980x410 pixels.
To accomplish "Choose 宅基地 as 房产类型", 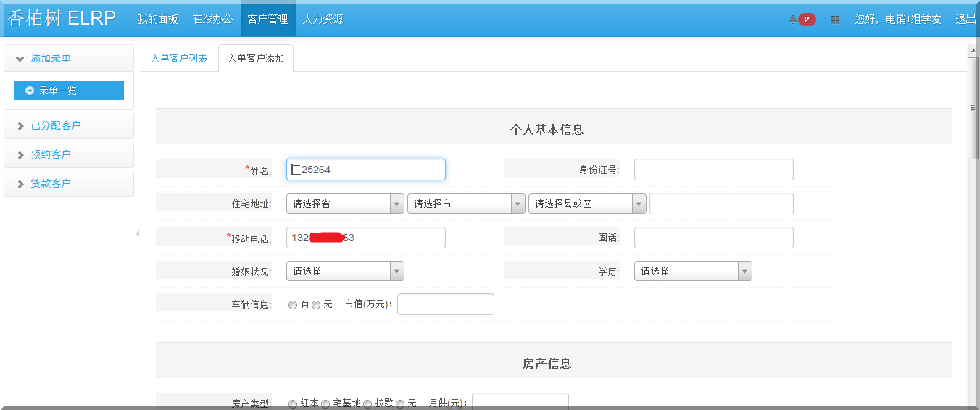I will coord(325,404).
